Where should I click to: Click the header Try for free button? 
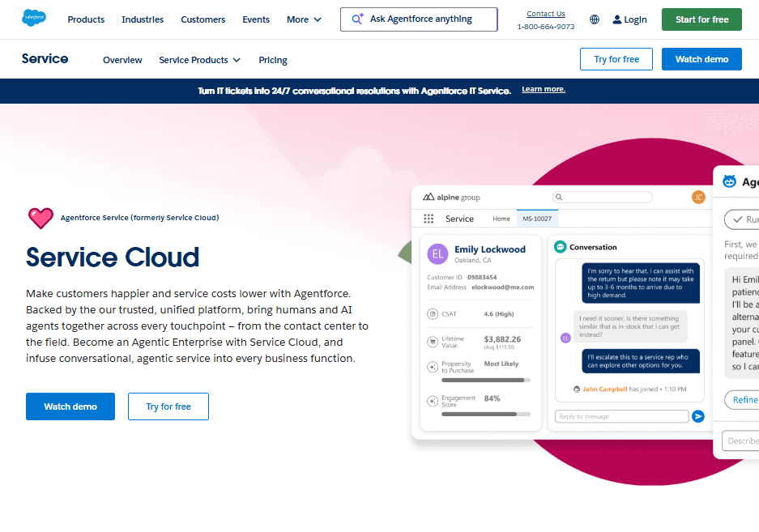[616, 59]
